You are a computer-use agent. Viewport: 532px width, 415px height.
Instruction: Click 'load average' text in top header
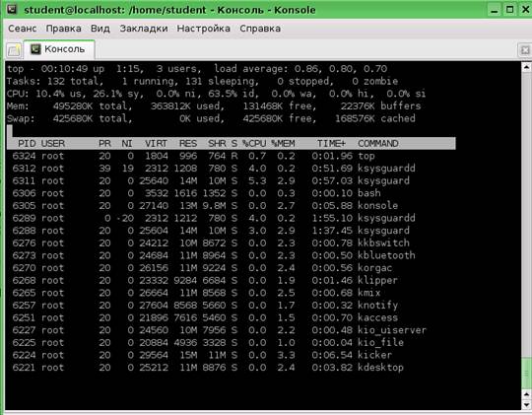250,69
